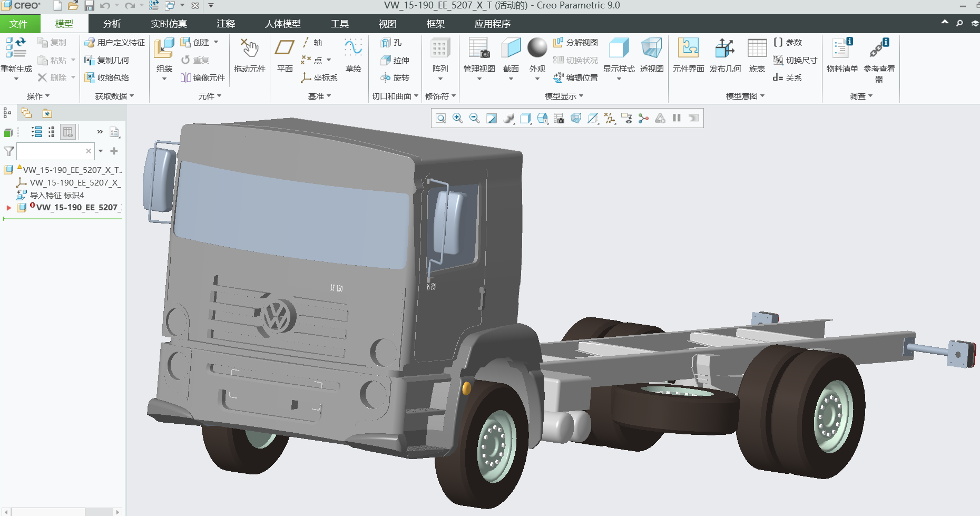Toggle the pause simulation button in view toolbar

[x=677, y=118]
